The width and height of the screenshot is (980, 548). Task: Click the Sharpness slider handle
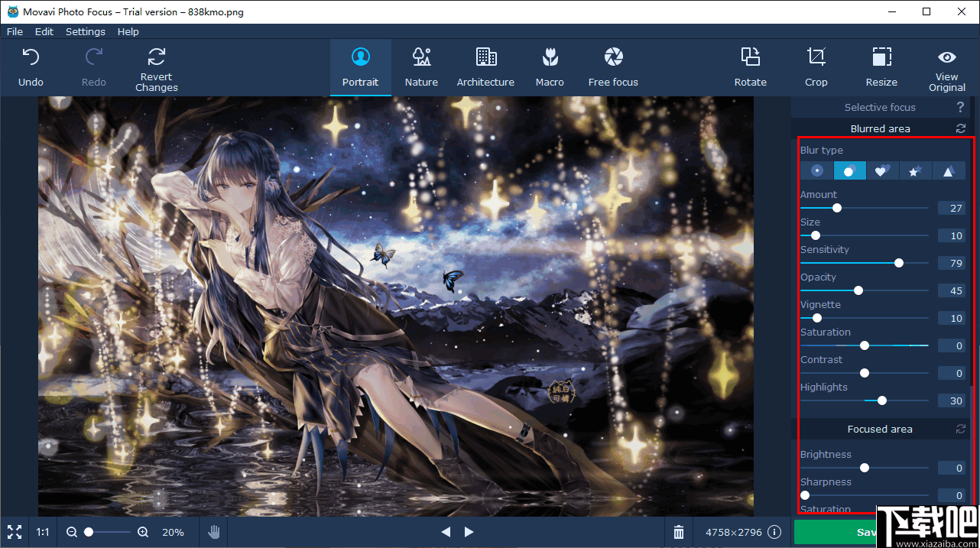click(x=804, y=495)
